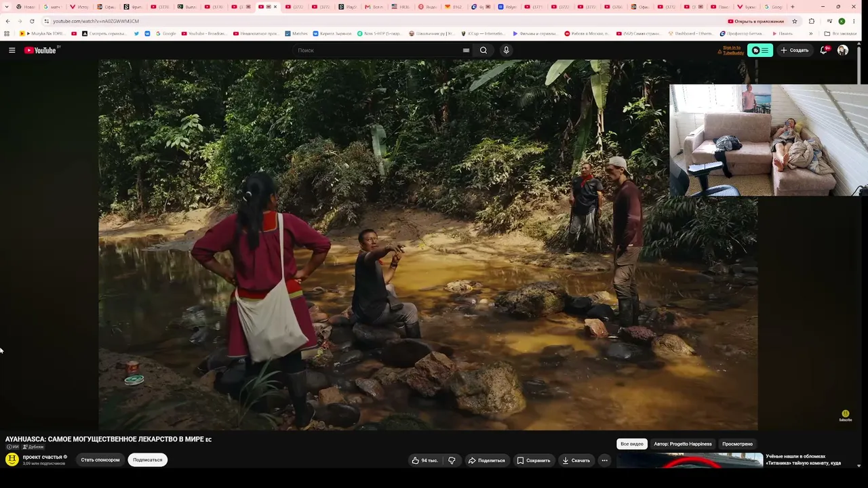Expand the tab search dropdown arrow
Image resolution: width=868 pixels, height=488 pixels.
click(7, 7)
